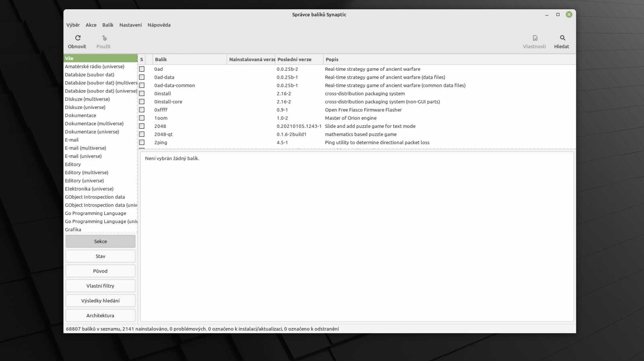Select Amatérské rádio (universe) category
Image resolution: width=644 pixels, height=361 pixels.
pyautogui.click(x=101, y=67)
